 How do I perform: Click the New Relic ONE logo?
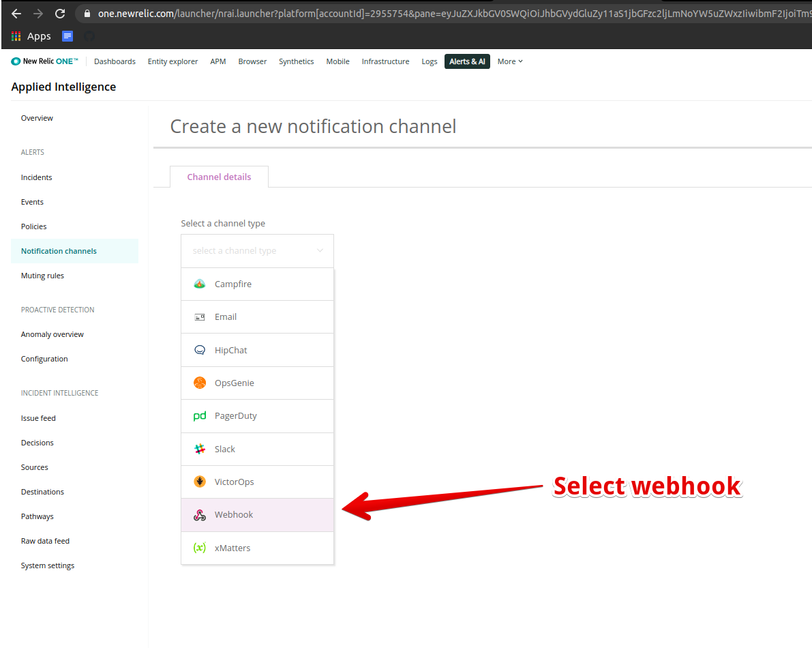(x=44, y=61)
